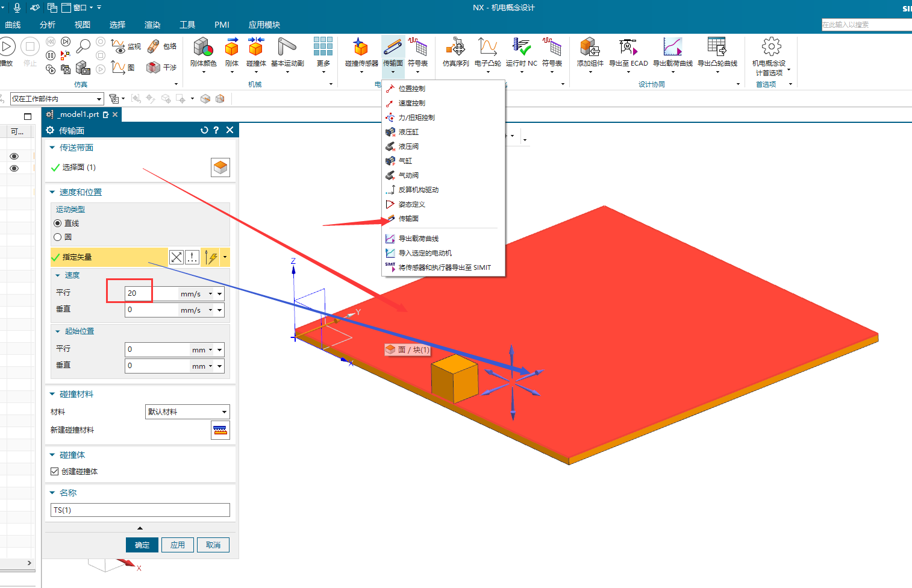912x588 pixels.
Task: Open the Material (材料) default material dropdown
Action: click(187, 412)
